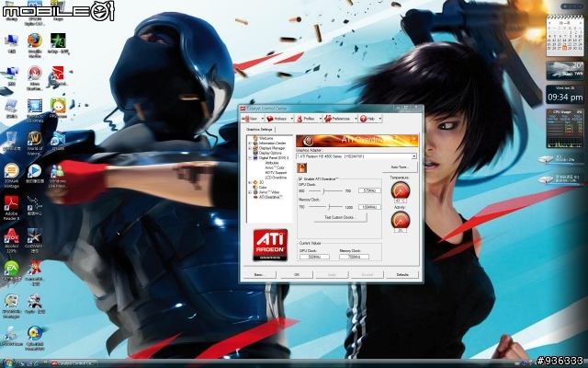Expand the Avivo Video tree node

coord(250,192)
